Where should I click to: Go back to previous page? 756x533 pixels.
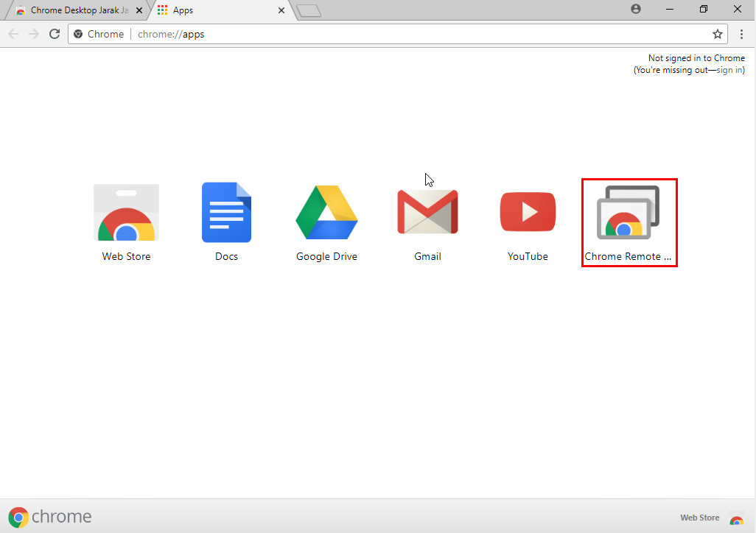[x=13, y=34]
